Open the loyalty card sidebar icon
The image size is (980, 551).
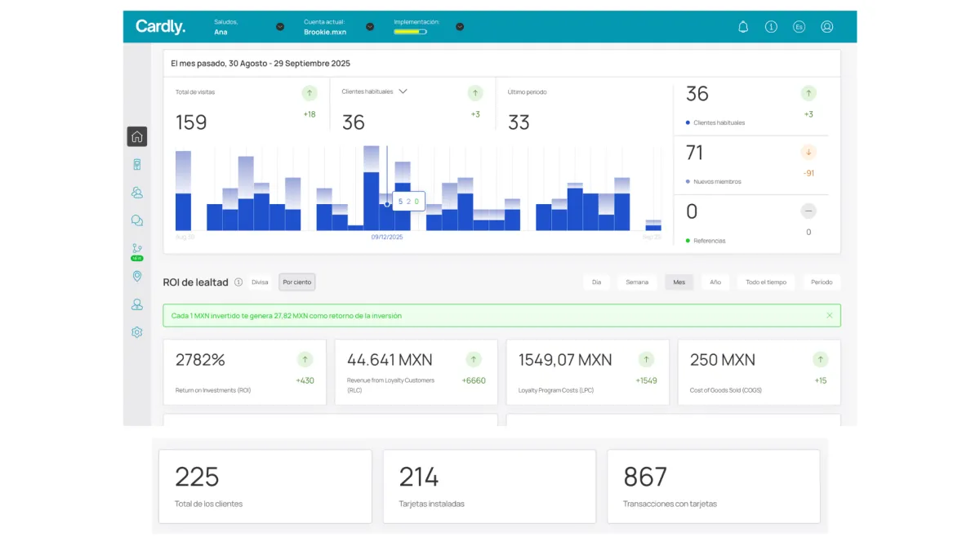[x=137, y=164]
